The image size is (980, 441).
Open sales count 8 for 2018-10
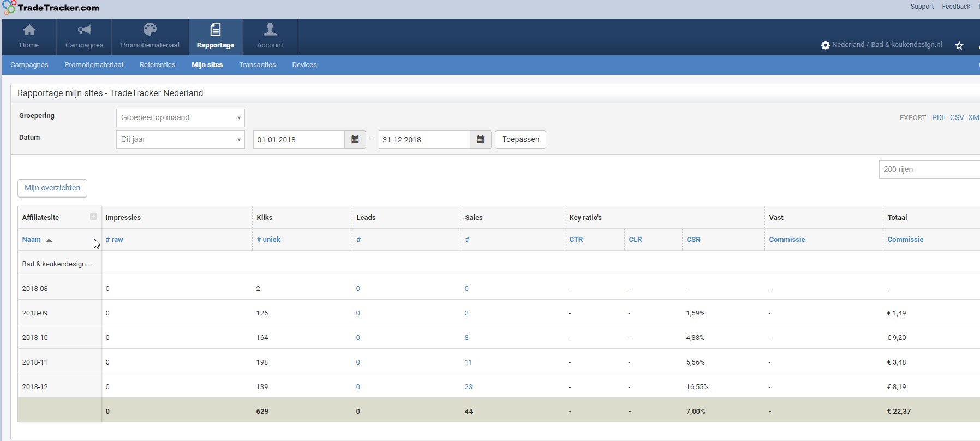pyautogui.click(x=467, y=337)
